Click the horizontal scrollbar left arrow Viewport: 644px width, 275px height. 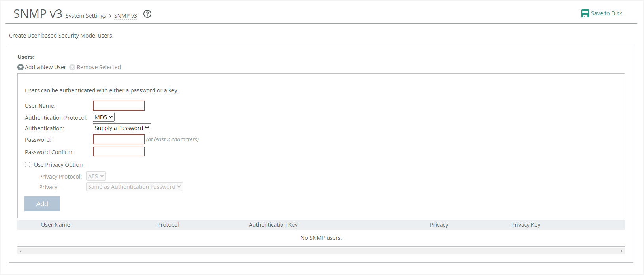click(x=21, y=251)
